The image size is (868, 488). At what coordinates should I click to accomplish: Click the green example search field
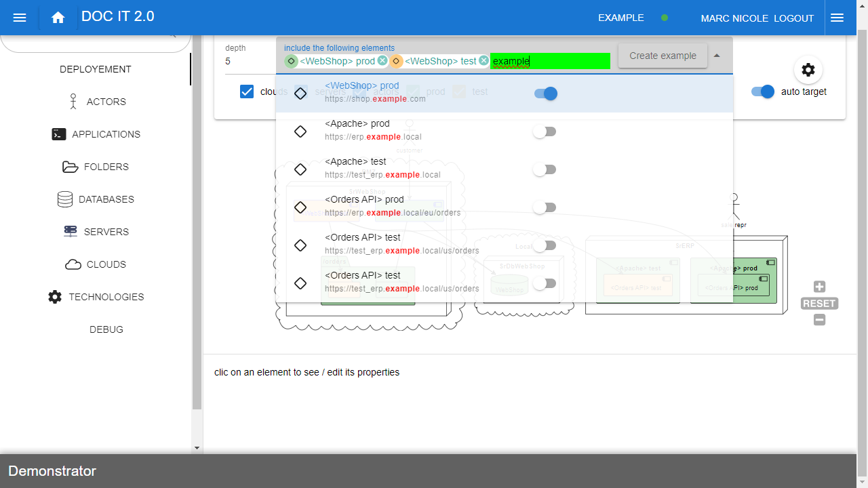[550, 61]
